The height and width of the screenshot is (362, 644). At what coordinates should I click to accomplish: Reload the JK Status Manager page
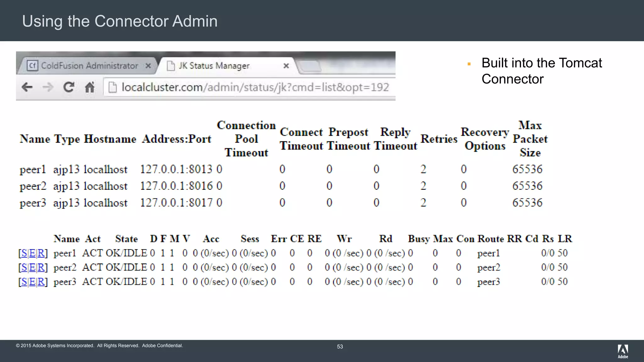tap(69, 87)
